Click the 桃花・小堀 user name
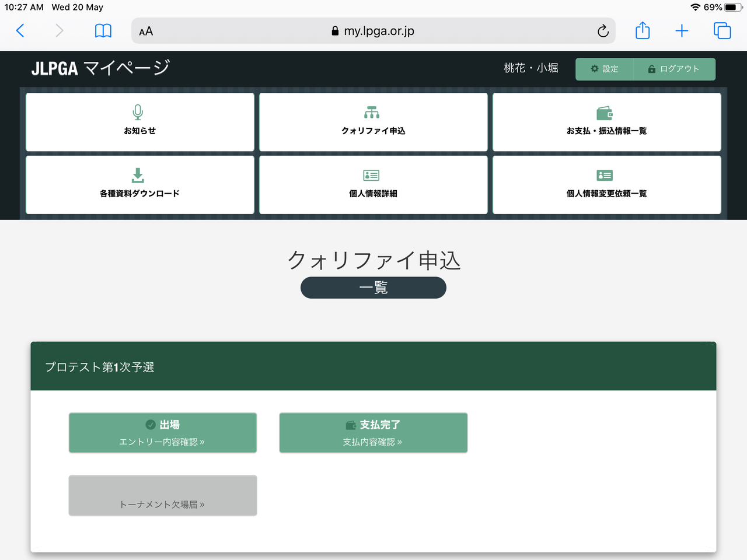747x560 pixels. click(531, 68)
